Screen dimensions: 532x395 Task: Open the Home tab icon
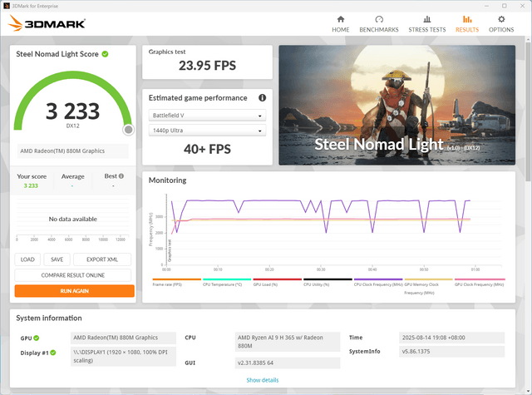click(x=341, y=19)
